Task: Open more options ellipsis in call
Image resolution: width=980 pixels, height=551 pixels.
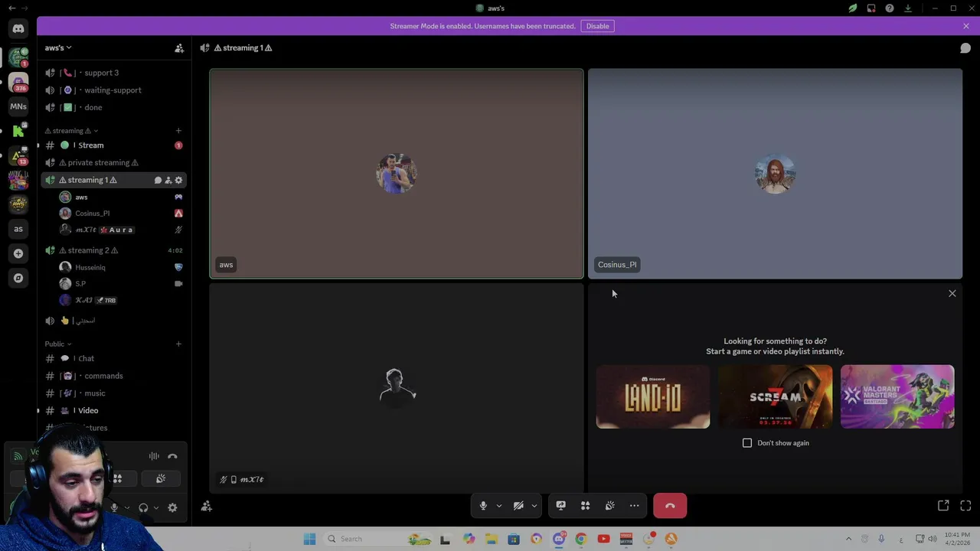Action: 634,506
